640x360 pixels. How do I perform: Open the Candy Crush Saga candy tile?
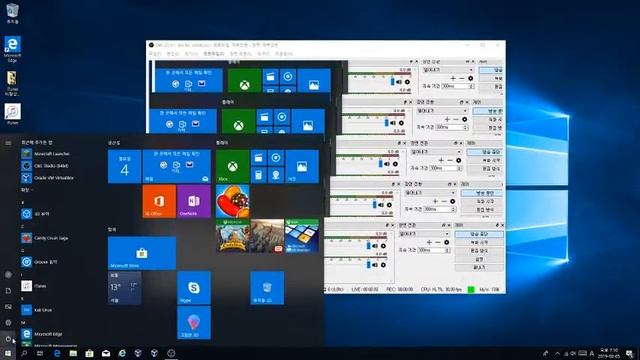click(x=232, y=201)
